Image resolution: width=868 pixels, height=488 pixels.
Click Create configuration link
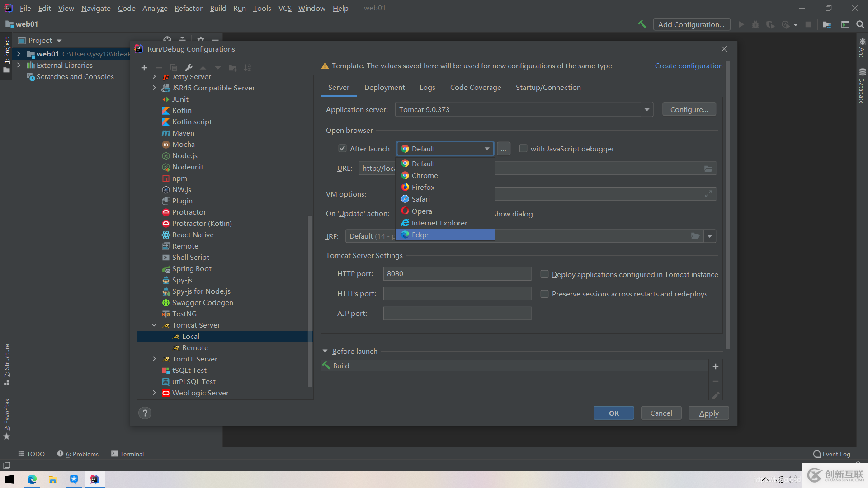coord(689,66)
